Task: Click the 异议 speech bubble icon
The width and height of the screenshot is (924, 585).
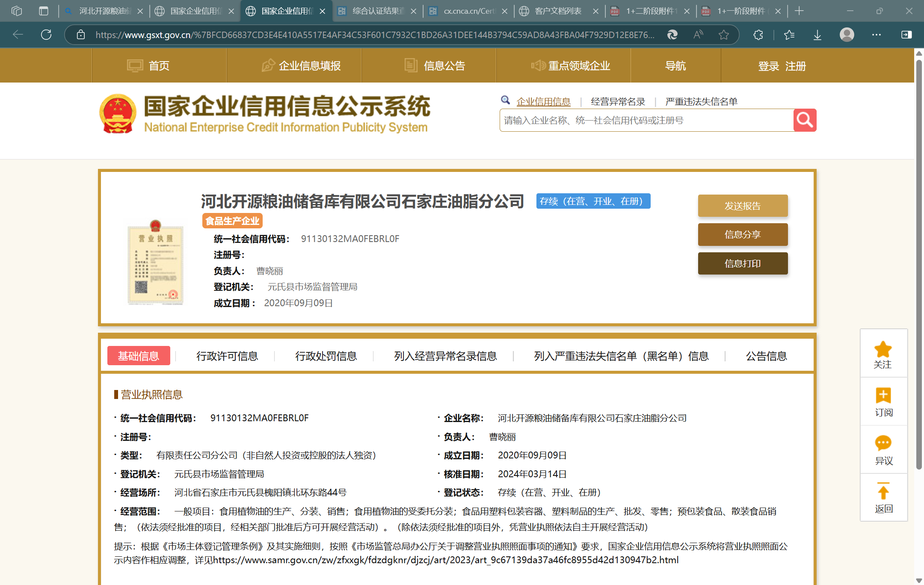Action: [883, 443]
